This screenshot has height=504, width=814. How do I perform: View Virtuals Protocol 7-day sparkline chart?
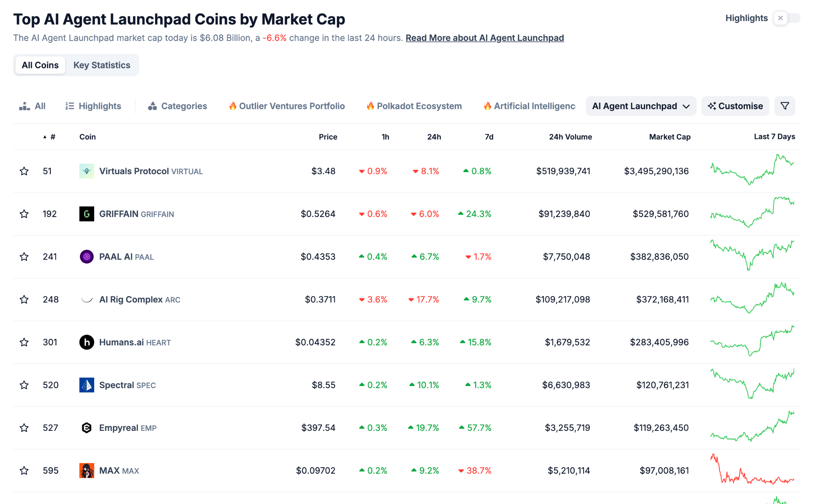pyautogui.click(x=752, y=170)
